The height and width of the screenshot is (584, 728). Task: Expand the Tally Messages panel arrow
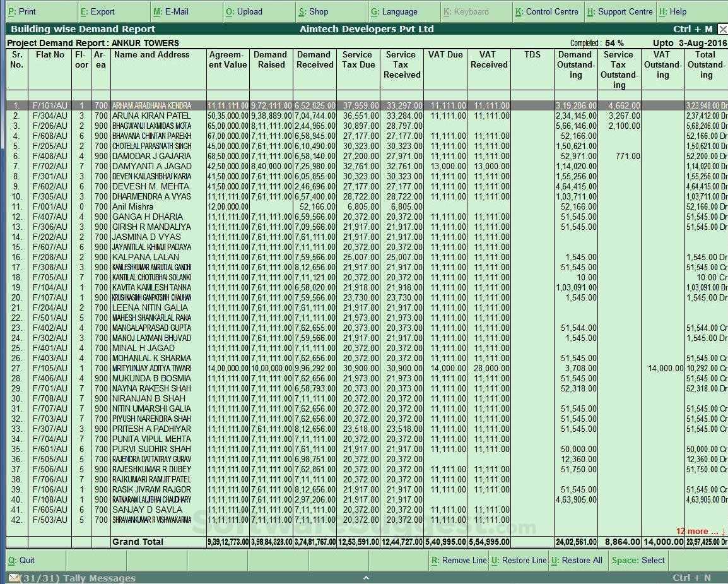click(x=366, y=578)
